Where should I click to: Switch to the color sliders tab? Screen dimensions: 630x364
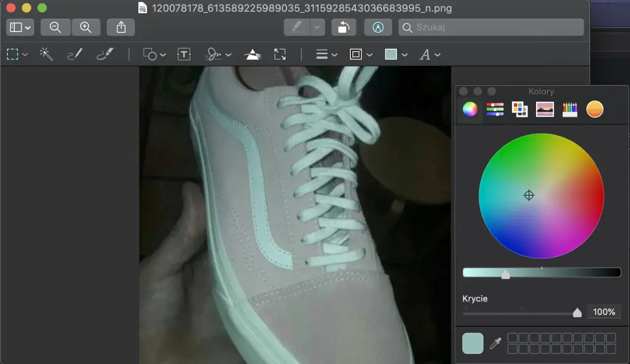[x=495, y=109]
